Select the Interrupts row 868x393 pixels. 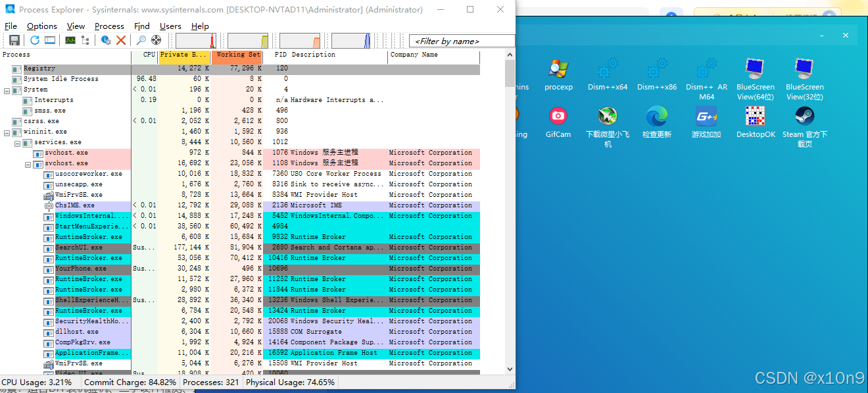click(240, 100)
